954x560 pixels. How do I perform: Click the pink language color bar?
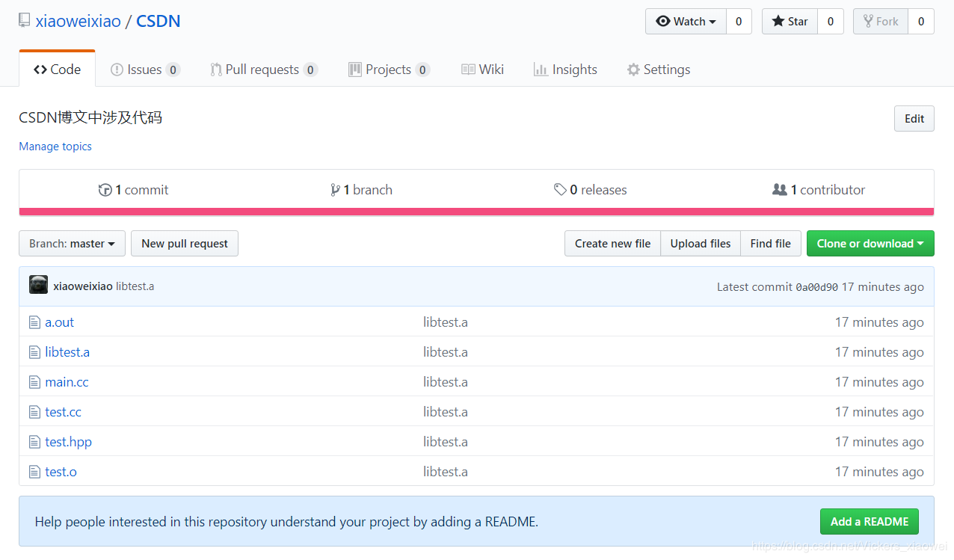pos(476,212)
